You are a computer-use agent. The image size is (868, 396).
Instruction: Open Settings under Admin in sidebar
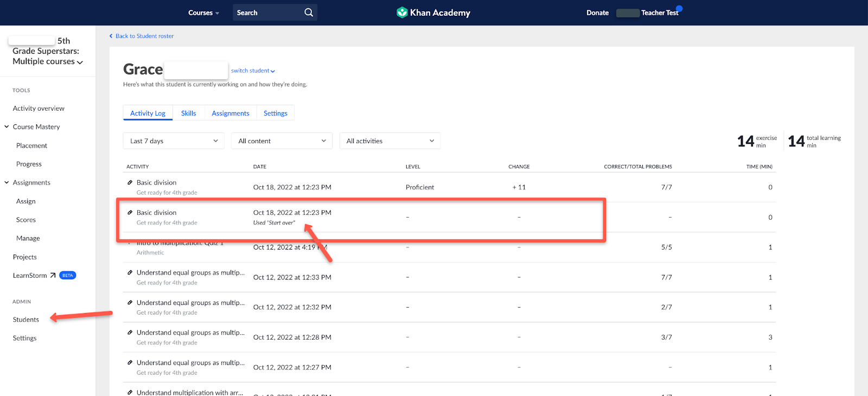pos(25,338)
